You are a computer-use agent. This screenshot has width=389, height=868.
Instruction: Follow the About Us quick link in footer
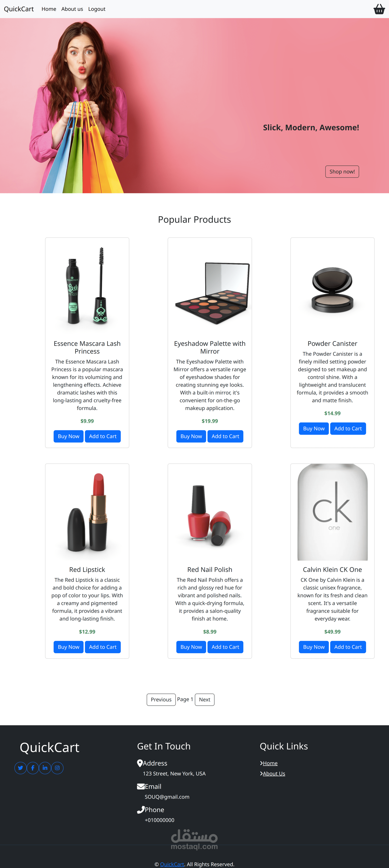[274, 774]
